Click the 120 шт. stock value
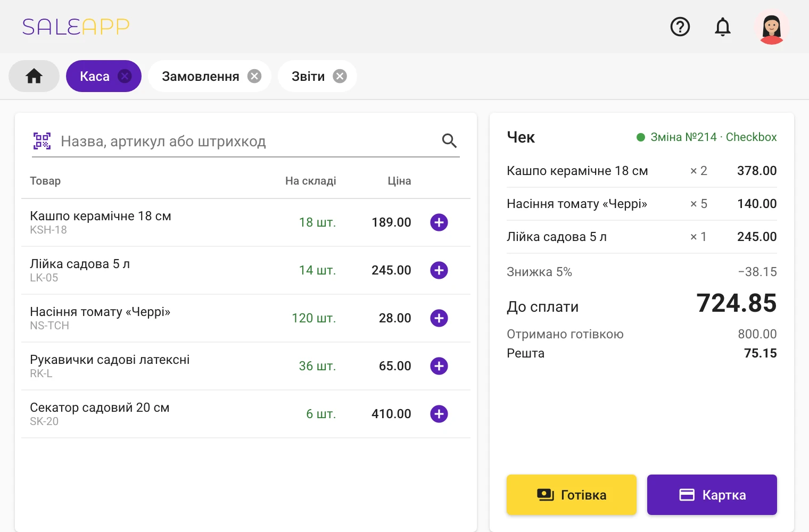Viewport: 809px width, 532px height. (x=314, y=318)
